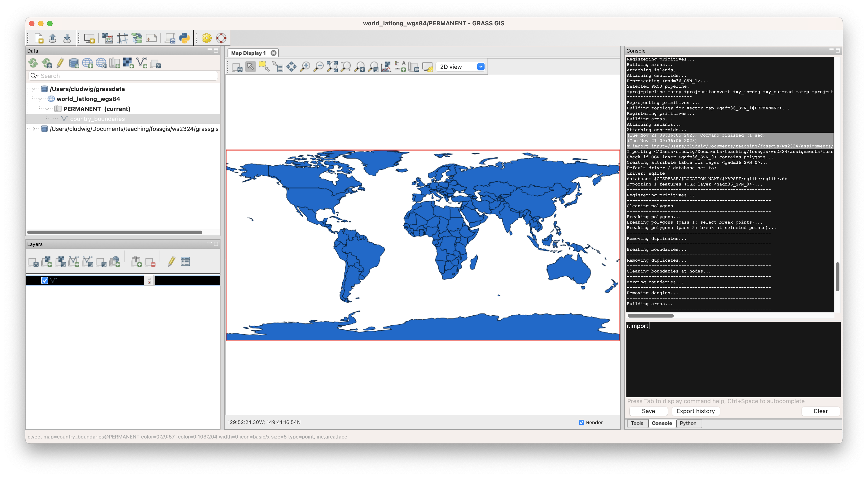Click Export history button
The width and height of the screenshot is (868, 477).
click(695, 411)
